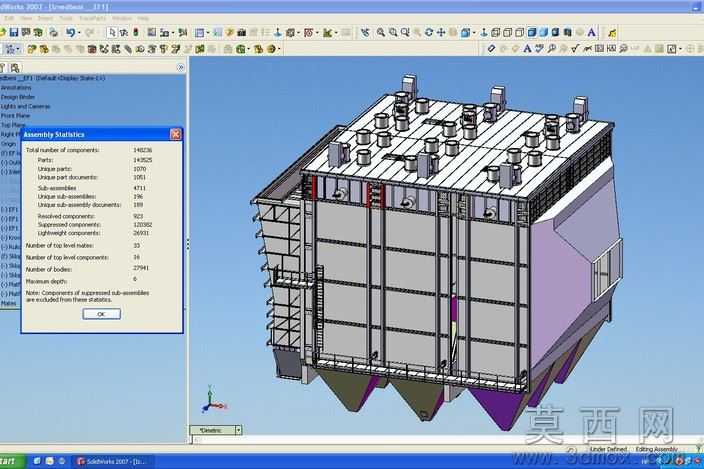Select Lights and Cameras in the feature tree
704x469 pixels.
[25, 106]
